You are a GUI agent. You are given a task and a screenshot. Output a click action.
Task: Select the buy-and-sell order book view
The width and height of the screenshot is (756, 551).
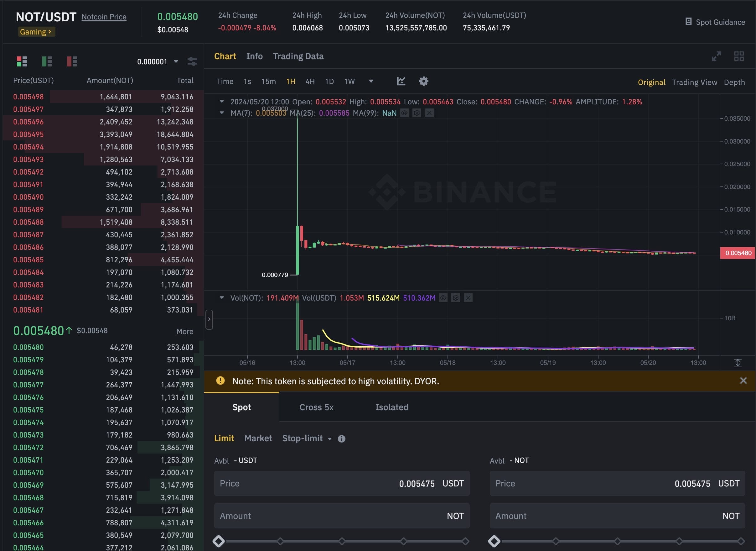pos(22,61)
